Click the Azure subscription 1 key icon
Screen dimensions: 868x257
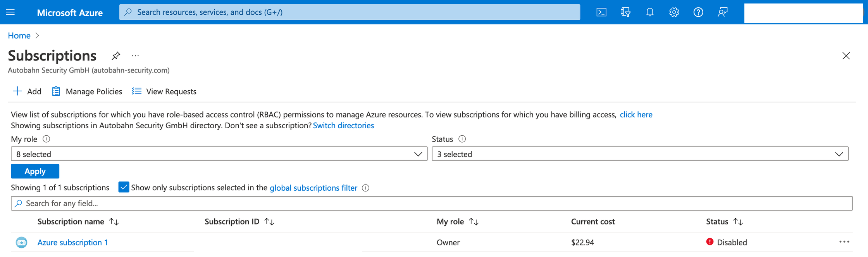(x=21, y=242)
